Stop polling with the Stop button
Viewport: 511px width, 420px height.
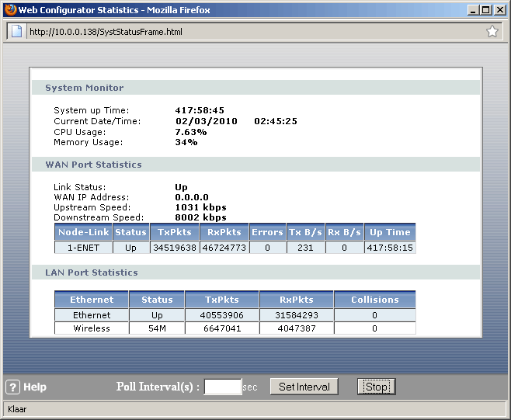pos(377,387)
